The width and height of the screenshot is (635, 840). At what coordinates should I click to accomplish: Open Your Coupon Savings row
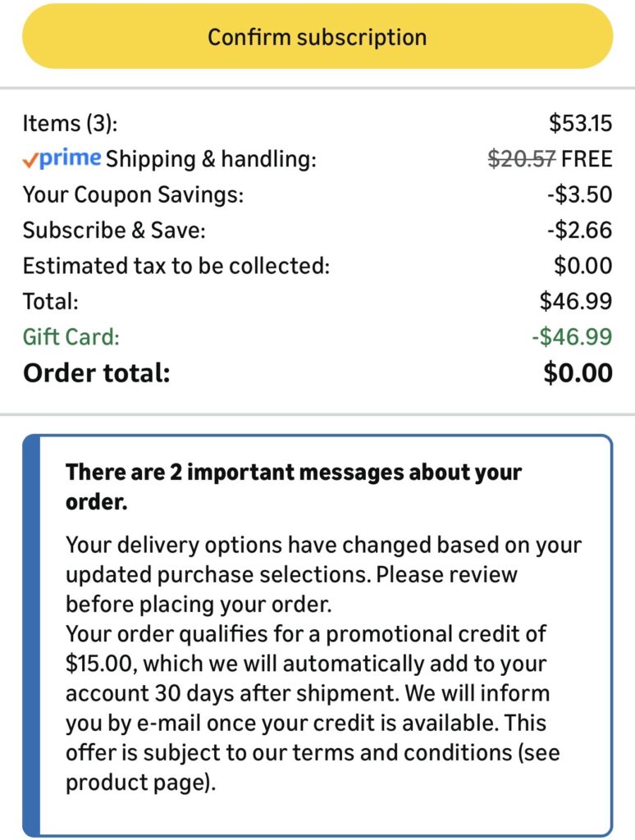(133, 195)
